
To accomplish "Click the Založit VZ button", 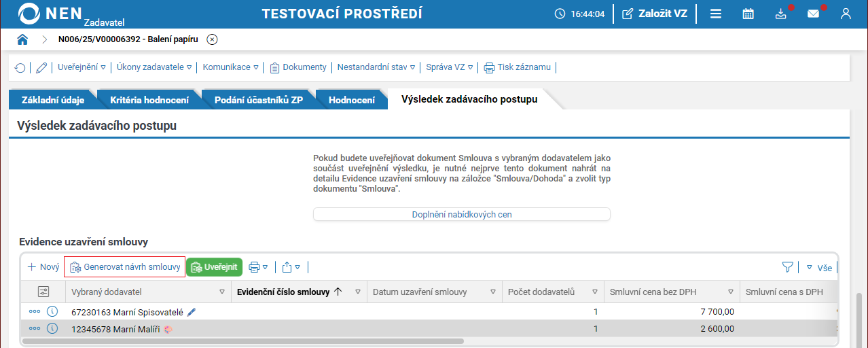I will tap(655, 14).
